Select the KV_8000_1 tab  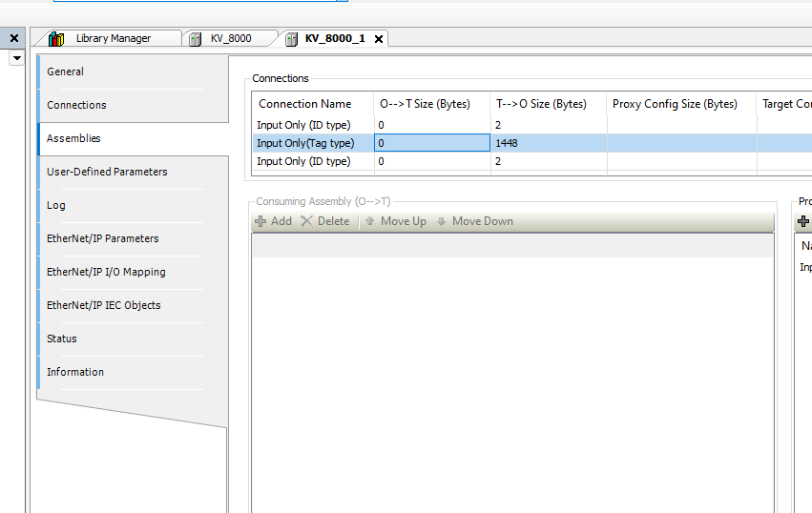pos(335,38)
